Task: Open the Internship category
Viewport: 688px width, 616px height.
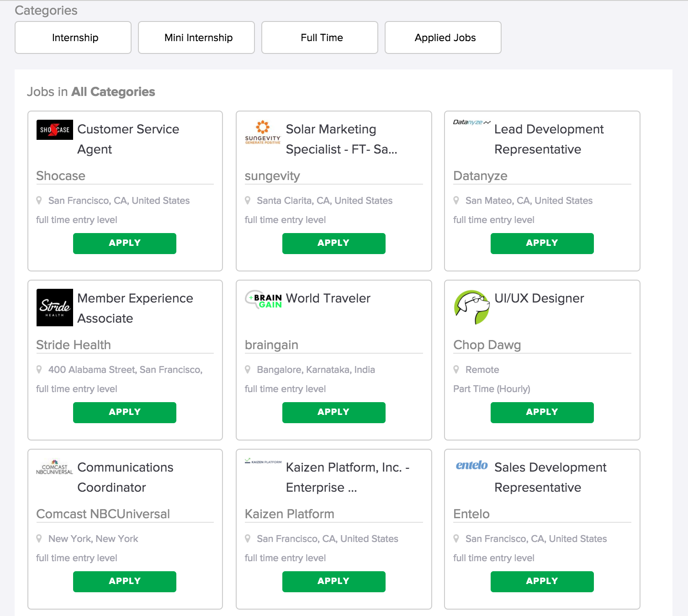Action: (73, 37)
